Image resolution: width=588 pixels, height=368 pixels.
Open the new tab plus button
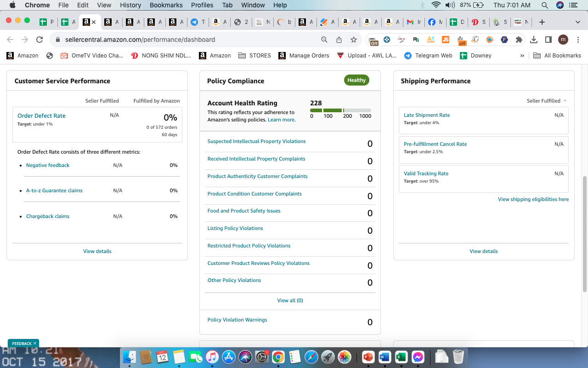coord(542,22)
